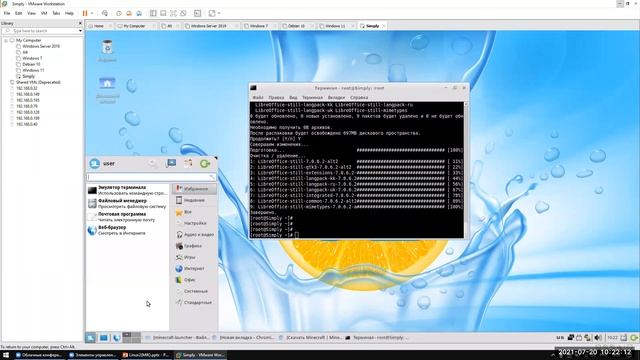Click the unity mode toolbar icon
Viewport: 640px width, 360px height.
183,13
